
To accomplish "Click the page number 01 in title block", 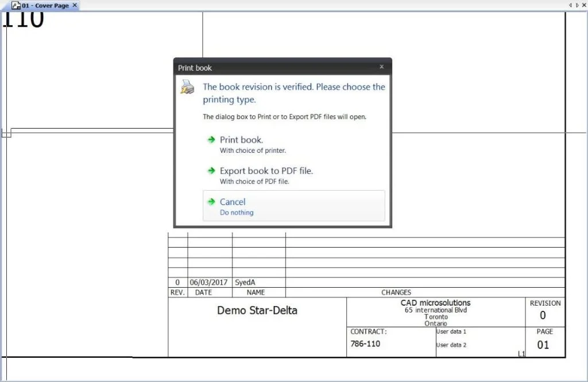I will (x=543, y=345).
